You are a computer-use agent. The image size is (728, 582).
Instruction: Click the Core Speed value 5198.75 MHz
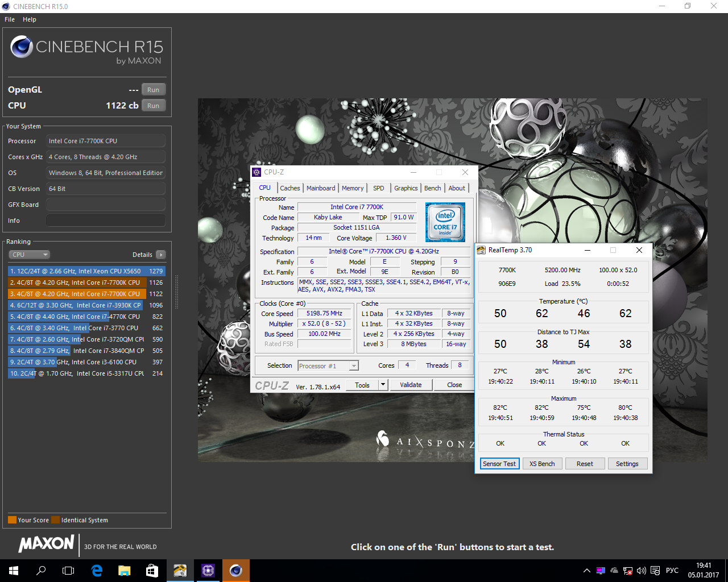pos(325,313)
